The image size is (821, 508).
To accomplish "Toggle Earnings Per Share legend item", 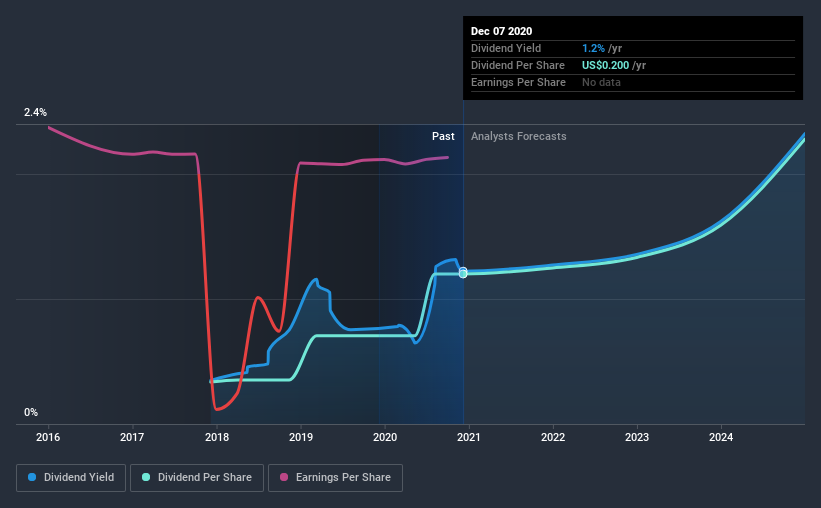I will 337,478.
